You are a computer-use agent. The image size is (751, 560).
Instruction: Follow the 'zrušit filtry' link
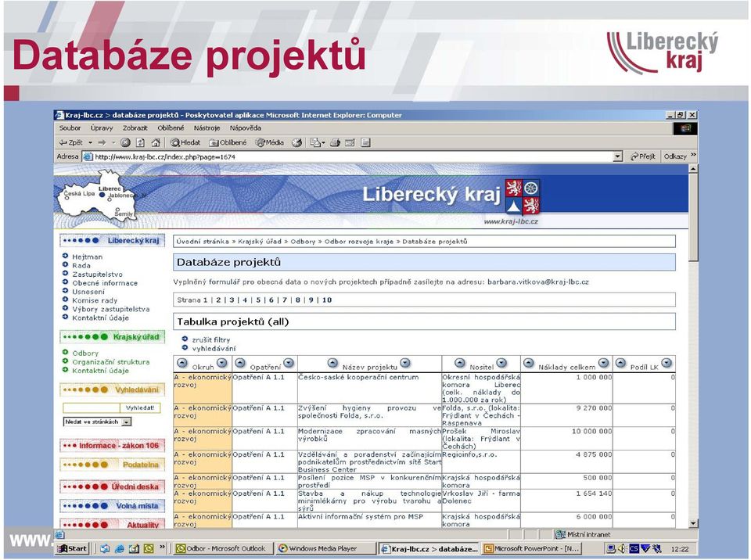point(210,339)
